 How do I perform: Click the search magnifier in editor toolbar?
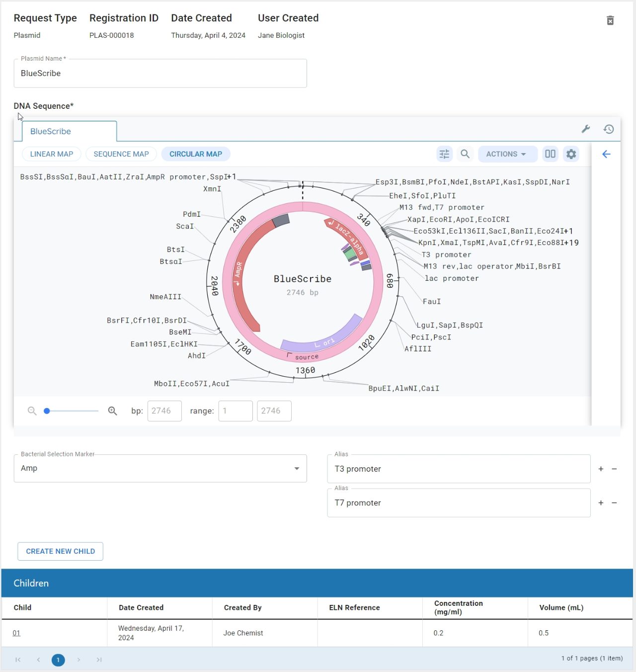(465, 154)
